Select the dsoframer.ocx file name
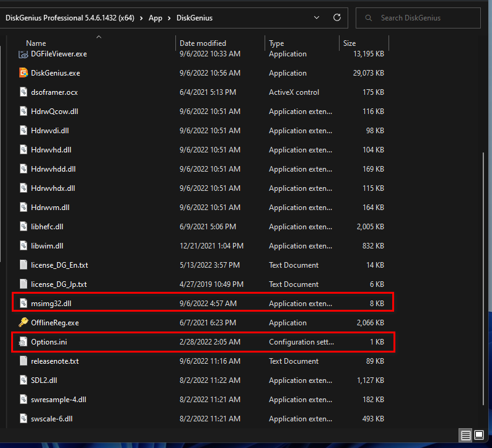 tap(55, 92)
